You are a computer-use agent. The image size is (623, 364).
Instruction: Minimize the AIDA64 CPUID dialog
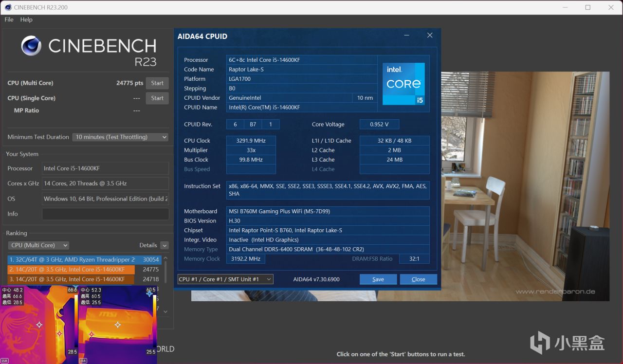tap(406, 36)
